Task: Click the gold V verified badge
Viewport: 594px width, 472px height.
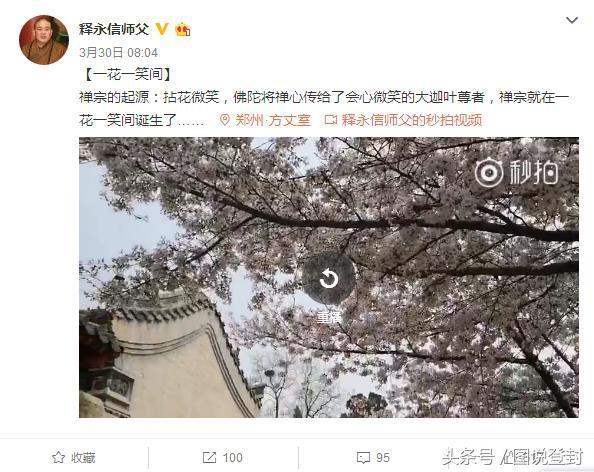Action: (x=162, y=28)
